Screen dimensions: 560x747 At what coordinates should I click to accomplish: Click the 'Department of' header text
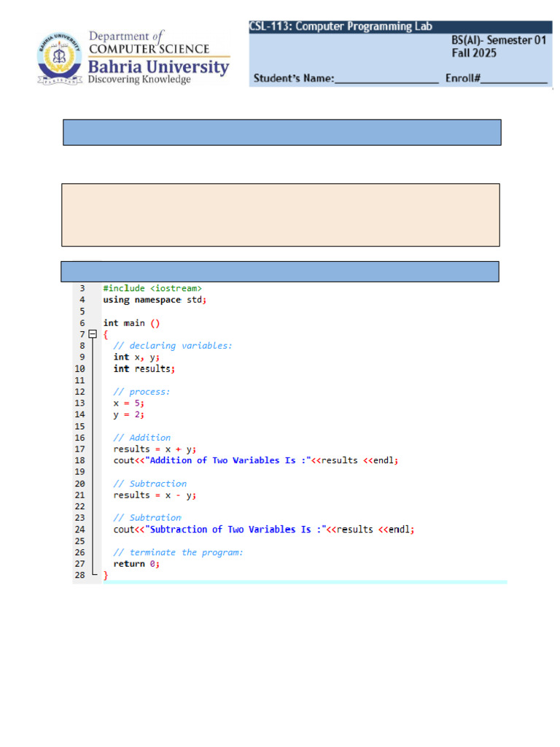[127, 36]
